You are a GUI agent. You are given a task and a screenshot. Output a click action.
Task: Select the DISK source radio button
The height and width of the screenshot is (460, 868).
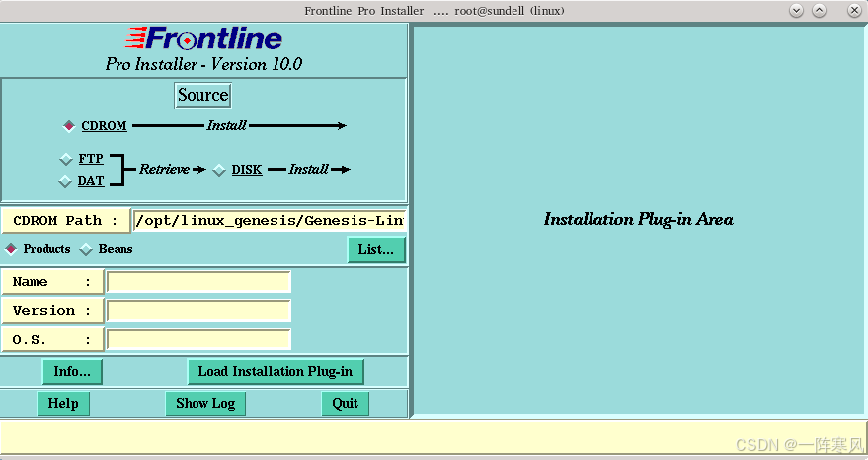point(219,170)
